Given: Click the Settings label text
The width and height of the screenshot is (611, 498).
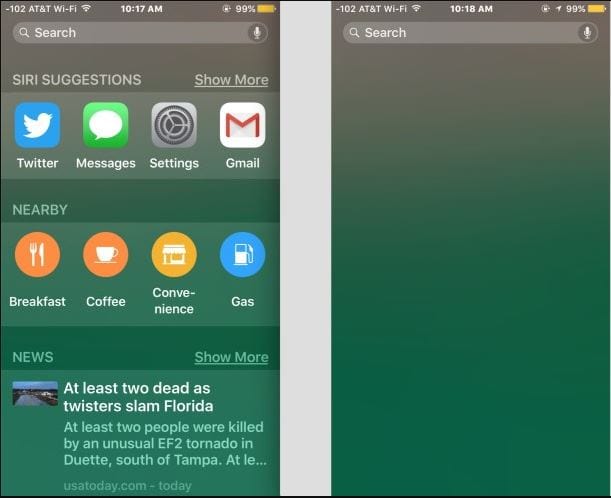Looking at the screenshot, I should coord(174,163).
